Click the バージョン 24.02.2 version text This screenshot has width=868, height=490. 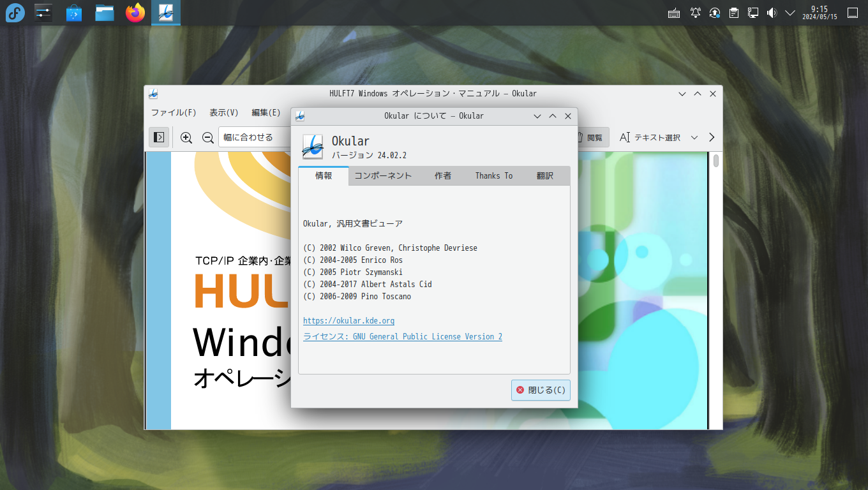click(x=369, y=155)
